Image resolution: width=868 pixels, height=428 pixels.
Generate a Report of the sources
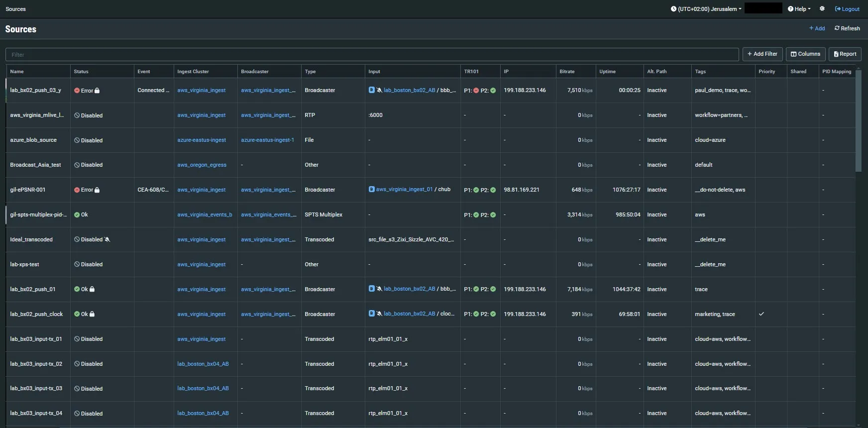tap(845, 54)
